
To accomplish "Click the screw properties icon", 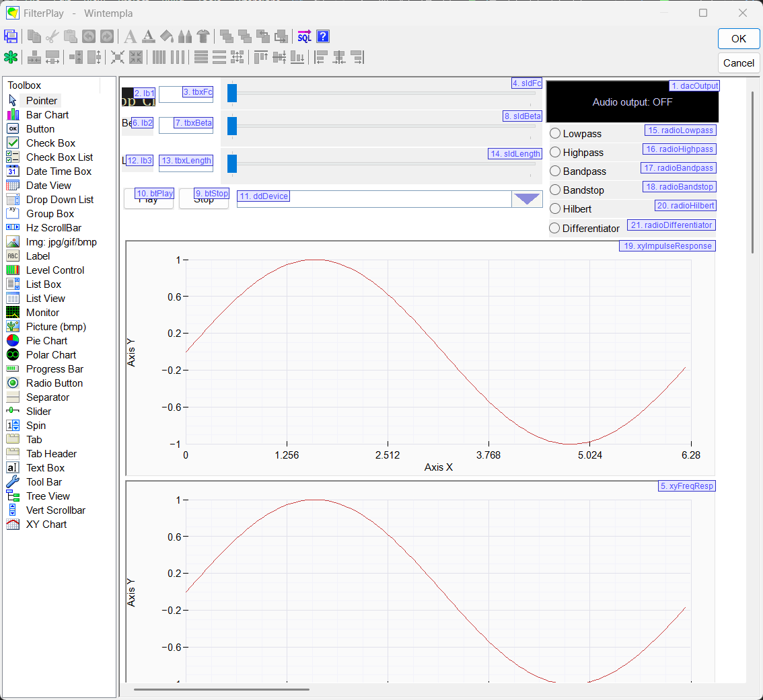I will 203,36.
